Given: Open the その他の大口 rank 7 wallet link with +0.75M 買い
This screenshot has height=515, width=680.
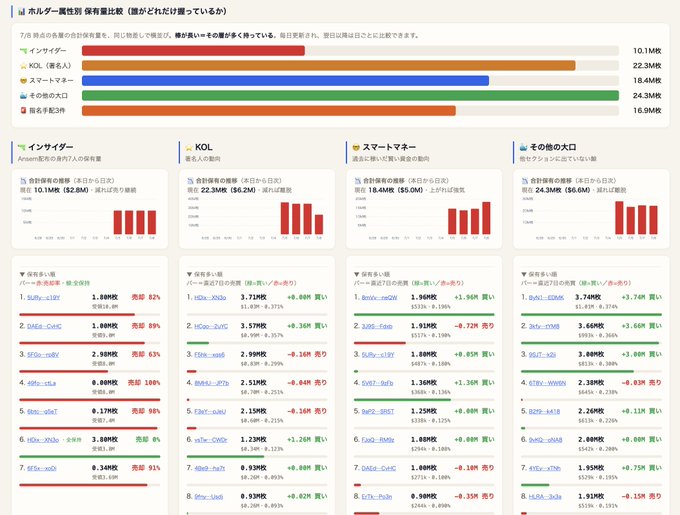Looking at the screenshot, I should tap(545, 468).
